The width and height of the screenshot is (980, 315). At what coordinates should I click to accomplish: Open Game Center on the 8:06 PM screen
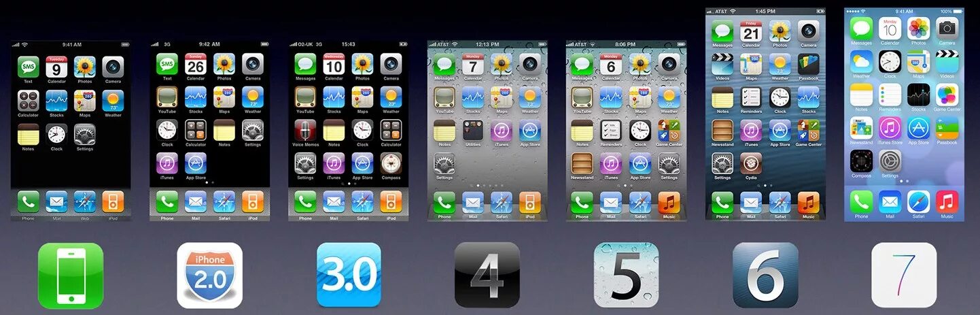669,130
